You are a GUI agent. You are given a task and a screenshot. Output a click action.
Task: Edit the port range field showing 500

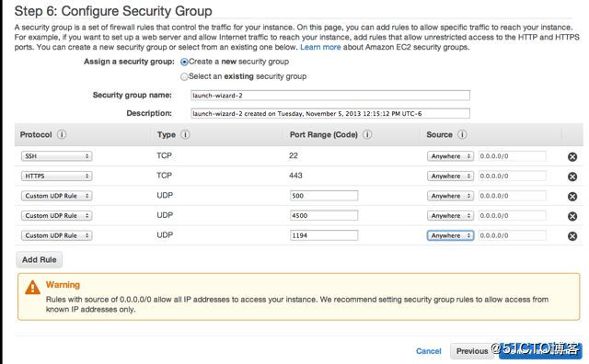pos(324,196)
